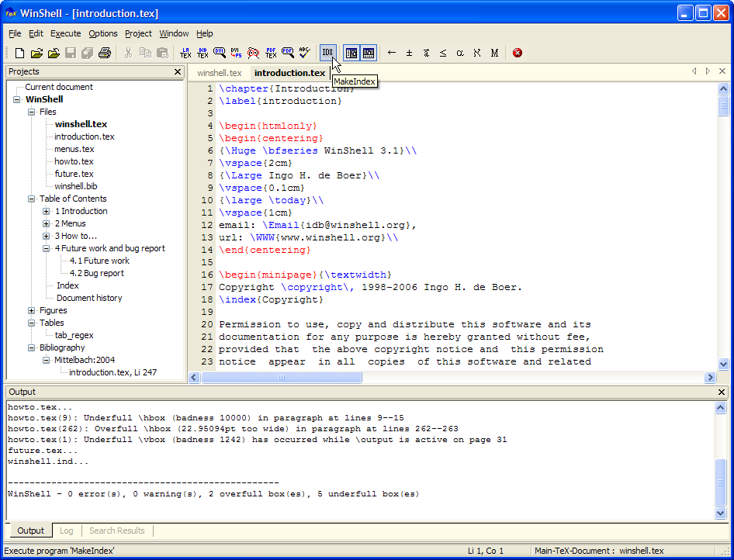Run MakeIndex via the IDX icon
Screen dimensions: 734x560
(x=327, y=53)
